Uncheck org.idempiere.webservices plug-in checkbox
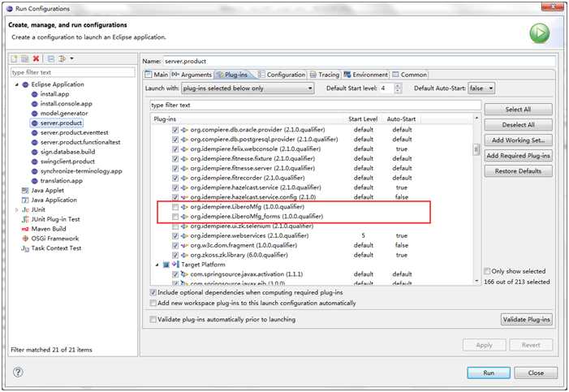The width and height of the screenshot is (569, 392). coord(175,235)
